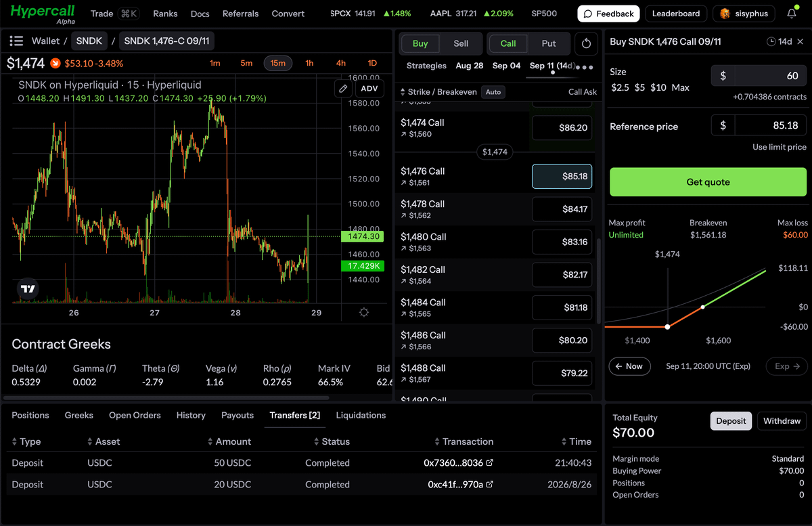The height and width of the screenshot is (526, 812).
Task: Sort transfers by Asset column
Action: tap(104, 441)
